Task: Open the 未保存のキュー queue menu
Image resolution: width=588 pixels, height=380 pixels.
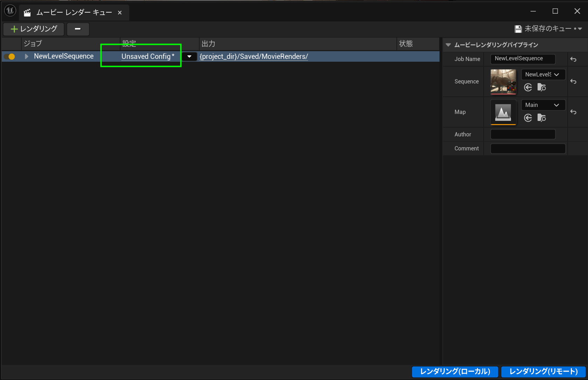Action: [x=548, y=29]
